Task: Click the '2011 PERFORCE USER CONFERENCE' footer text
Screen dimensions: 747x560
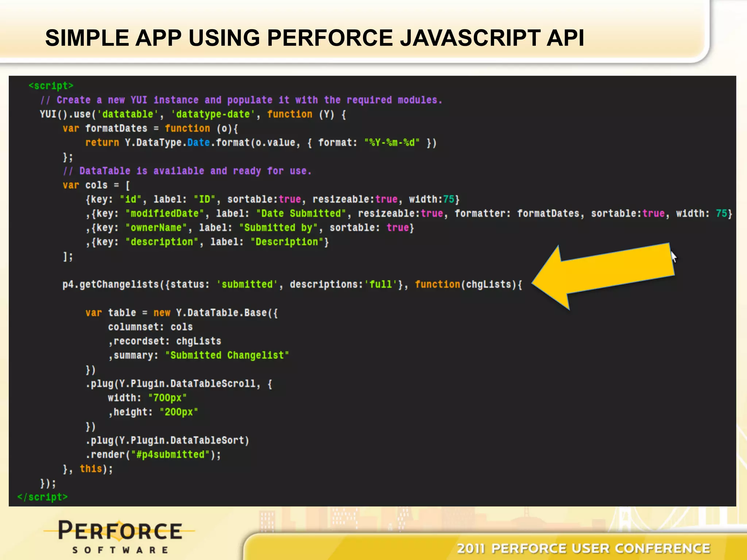Action: (x=584, y=548)
